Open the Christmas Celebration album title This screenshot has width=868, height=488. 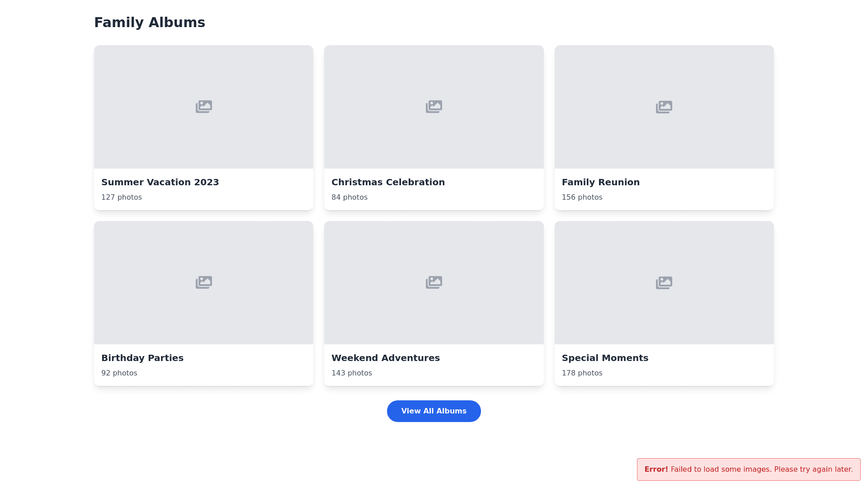point(388,182)
